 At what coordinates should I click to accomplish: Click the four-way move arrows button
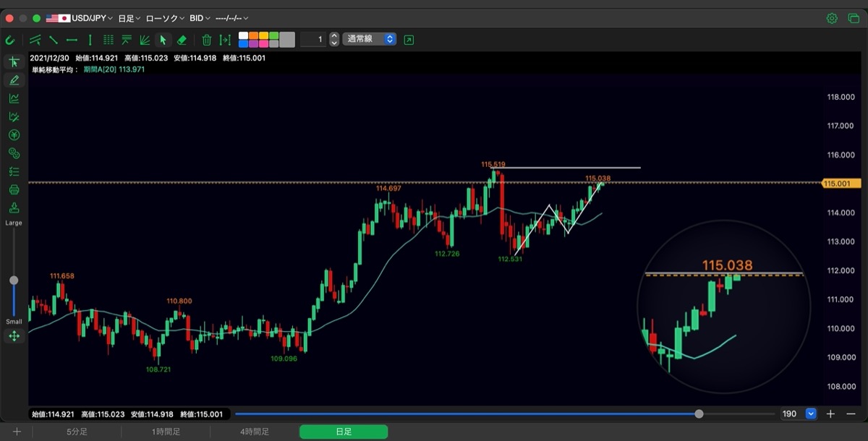tap(14, 335)
